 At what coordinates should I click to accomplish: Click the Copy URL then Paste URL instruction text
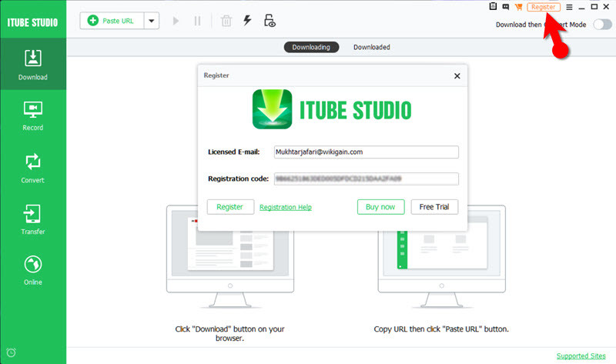pyautogui.click(x=441, y=329)
